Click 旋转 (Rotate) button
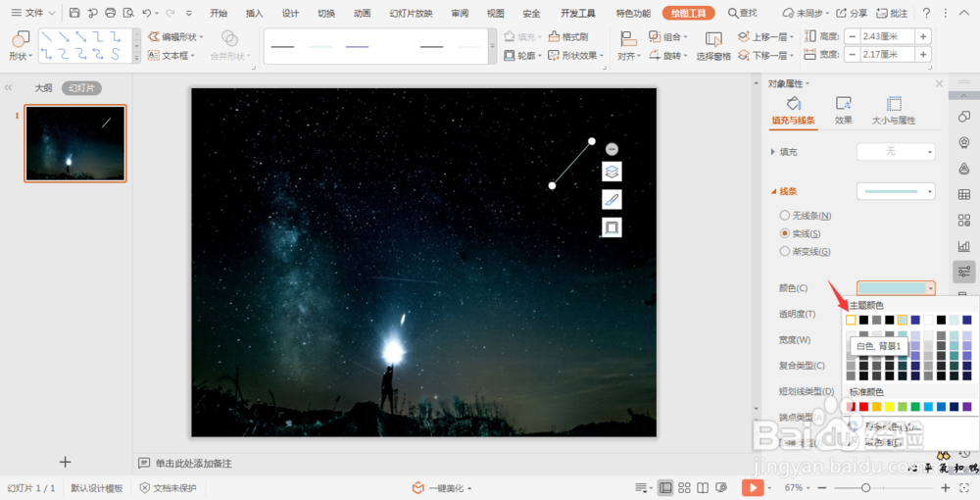Image resolution: width=980 pixels, height=500 pixels. click(668, 56)
